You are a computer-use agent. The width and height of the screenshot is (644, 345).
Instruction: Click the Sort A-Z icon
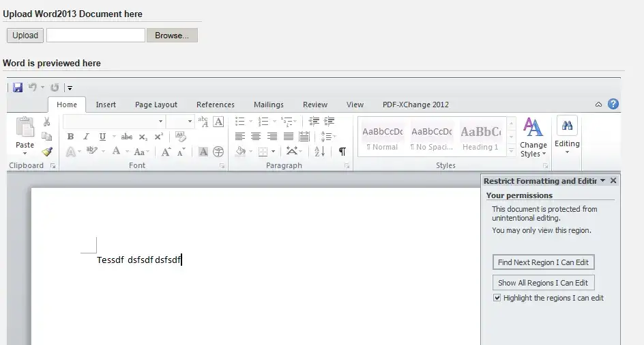click(320, 152)
